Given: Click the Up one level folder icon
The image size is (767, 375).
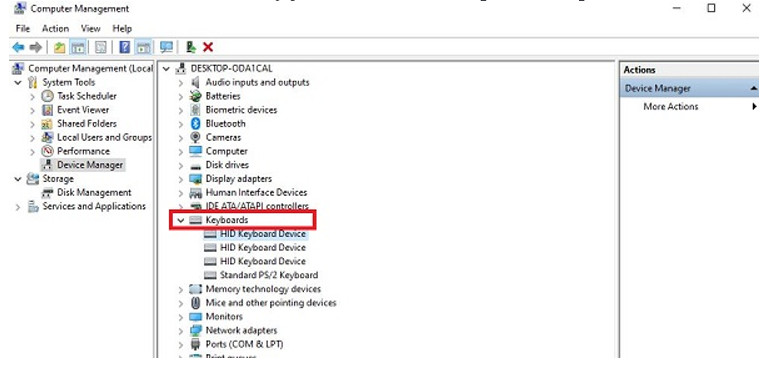Looking at the screenshot, I should click(60, 47).
